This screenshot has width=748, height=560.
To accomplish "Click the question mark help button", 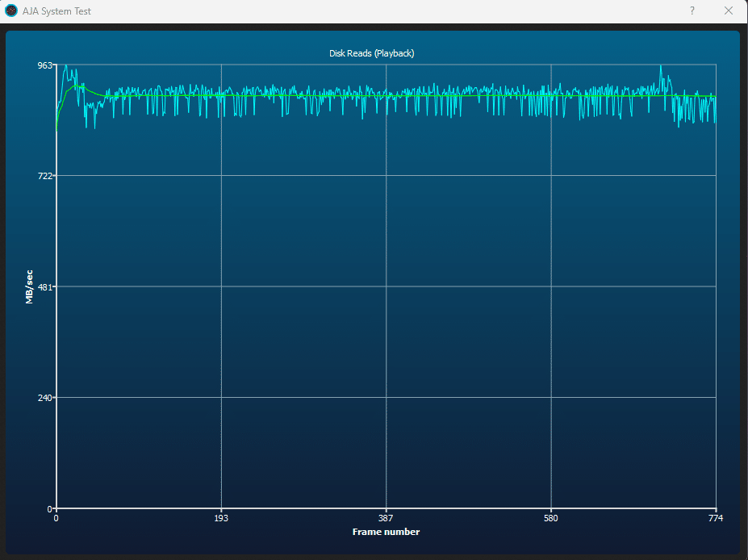I will (x=692, y=10).
